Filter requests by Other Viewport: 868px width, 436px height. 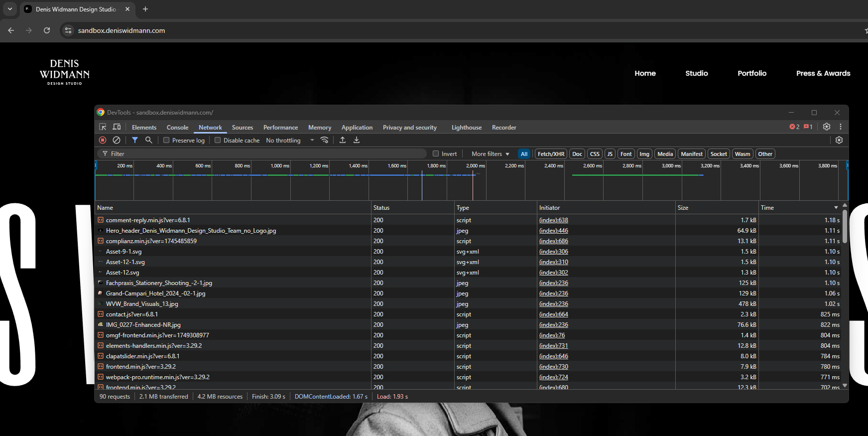pos(765,154)
